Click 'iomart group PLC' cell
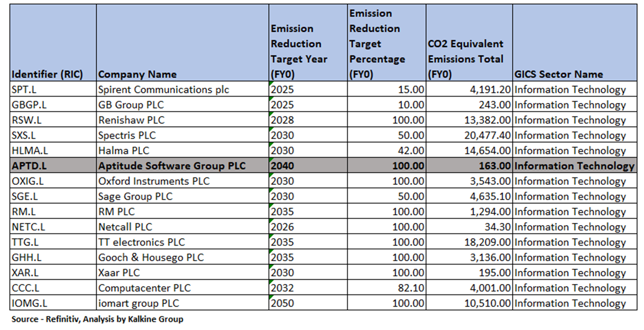 [x=183, y=303]
